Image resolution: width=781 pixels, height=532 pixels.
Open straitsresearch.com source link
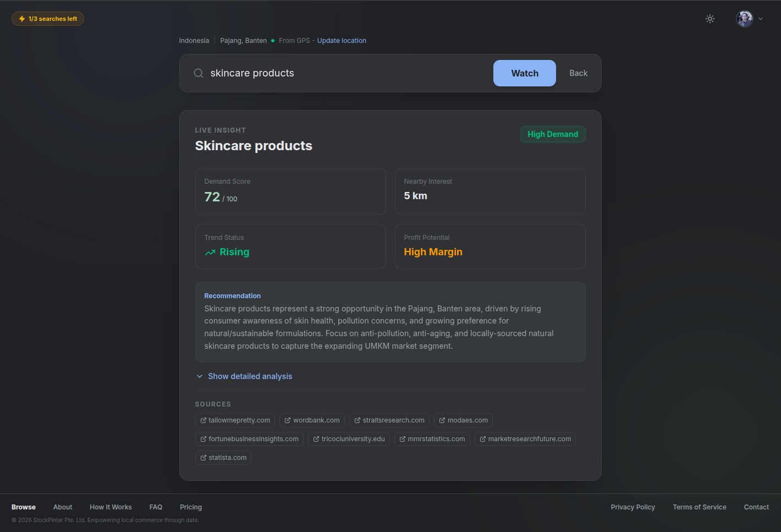[389, 420]
